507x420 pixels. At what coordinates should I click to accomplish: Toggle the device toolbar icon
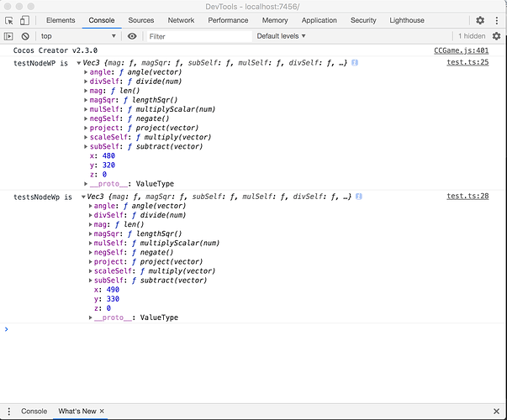pos(27,20)
